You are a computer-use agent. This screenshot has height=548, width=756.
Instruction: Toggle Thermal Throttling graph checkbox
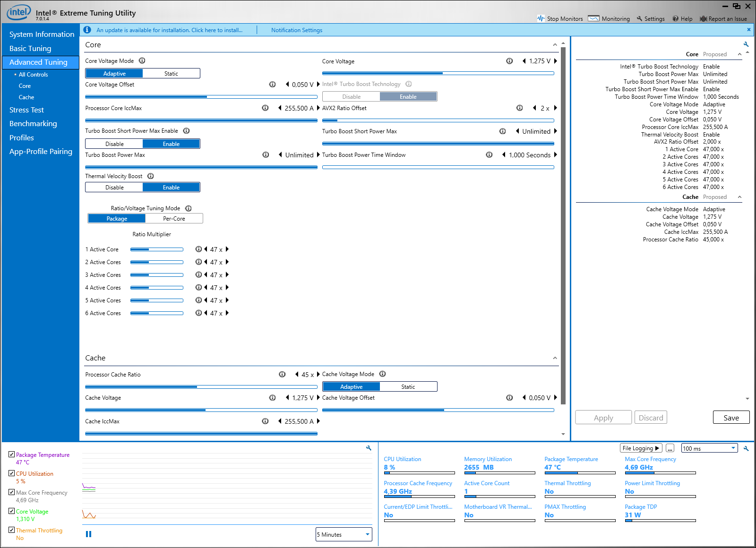pyautogui.click(x=12, y=530)
